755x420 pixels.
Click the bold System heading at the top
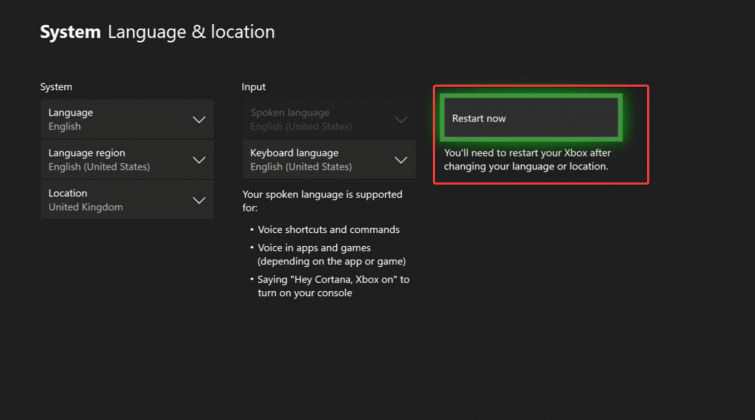click(70, 32)
